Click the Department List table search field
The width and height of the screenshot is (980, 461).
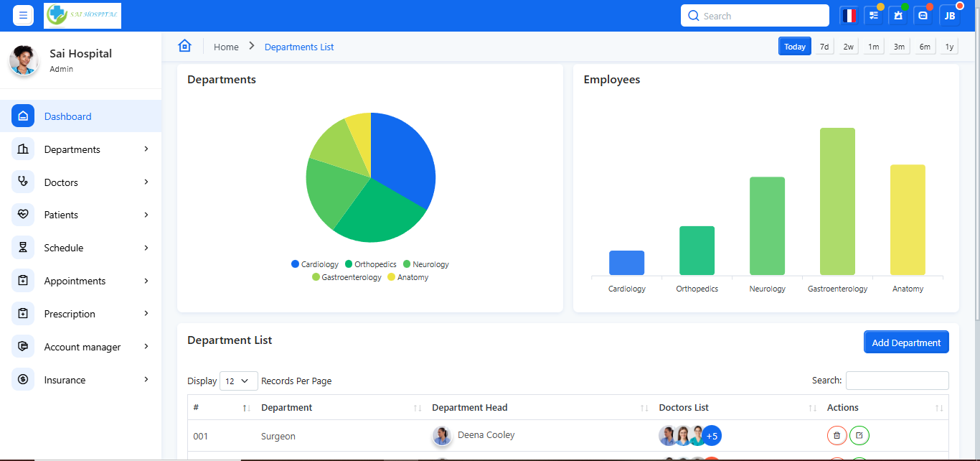coord(897,381)
